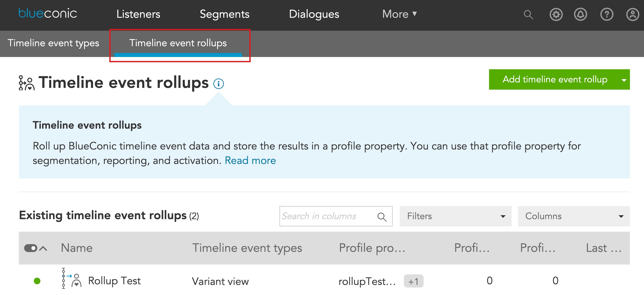
Task: Click the Variant view cell
Action: point(220,282)
